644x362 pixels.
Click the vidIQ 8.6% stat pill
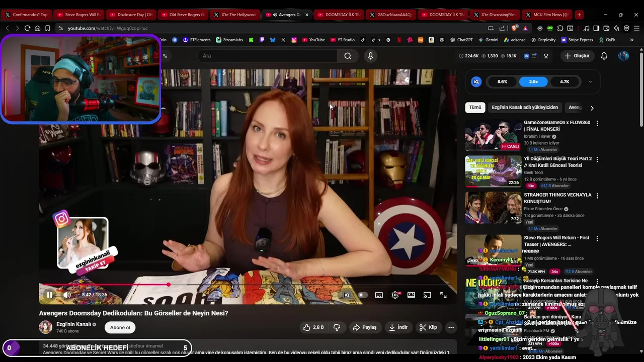click(502, 81)
